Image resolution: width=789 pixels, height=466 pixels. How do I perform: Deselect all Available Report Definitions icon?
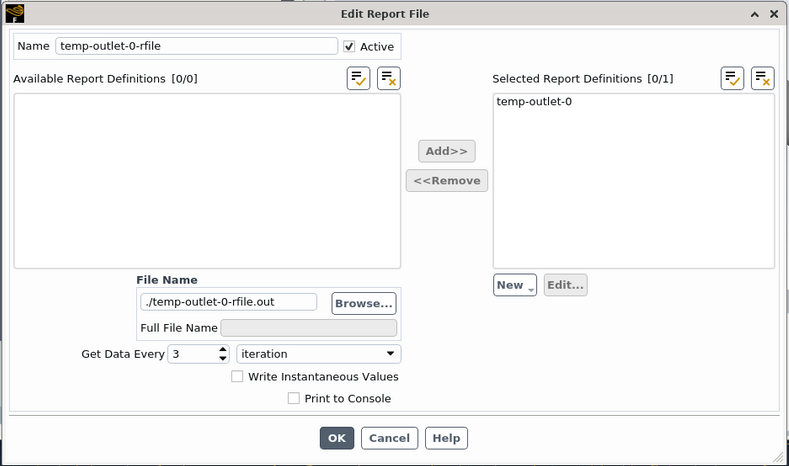point(388,79)
